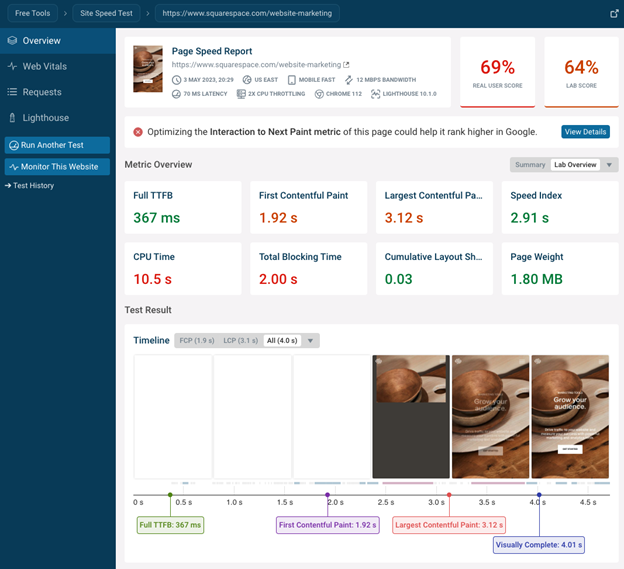Select LCP (3.1 s) timeline filter

tap(240, 341)
